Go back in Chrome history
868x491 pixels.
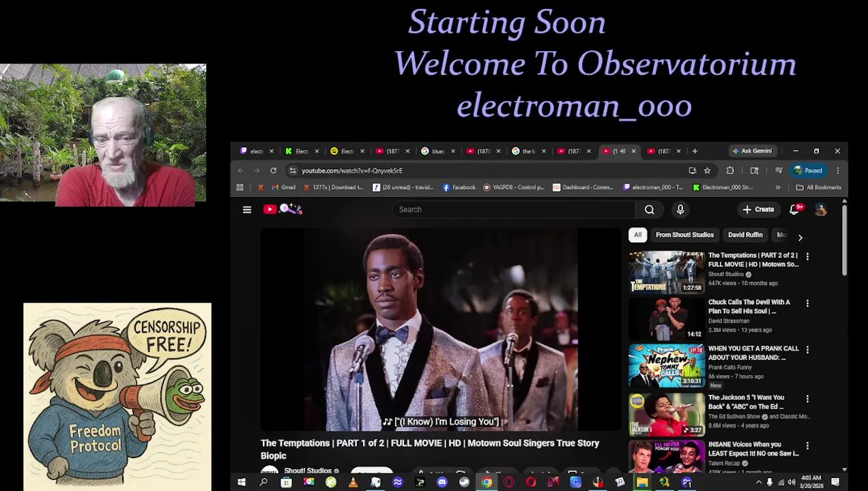coord(241,170)
